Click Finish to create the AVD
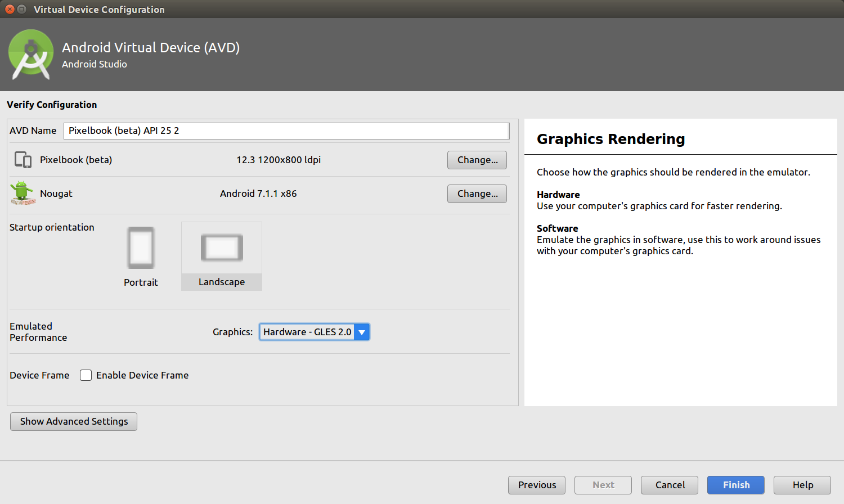 (736, 485)
